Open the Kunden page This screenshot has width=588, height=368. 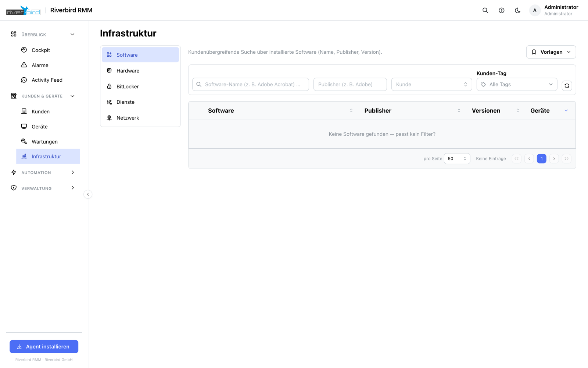pyautogui.click(x=48, y=112)
